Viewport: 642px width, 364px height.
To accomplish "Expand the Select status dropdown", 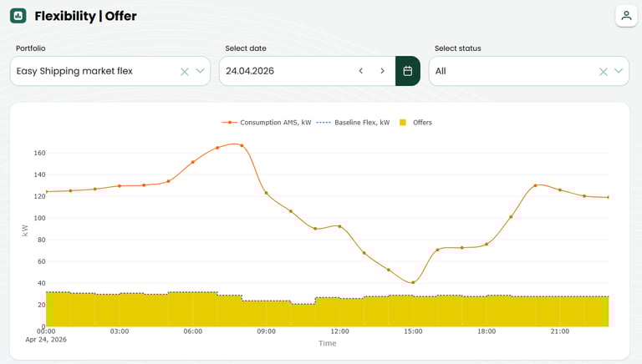I will tap(619, 72).
